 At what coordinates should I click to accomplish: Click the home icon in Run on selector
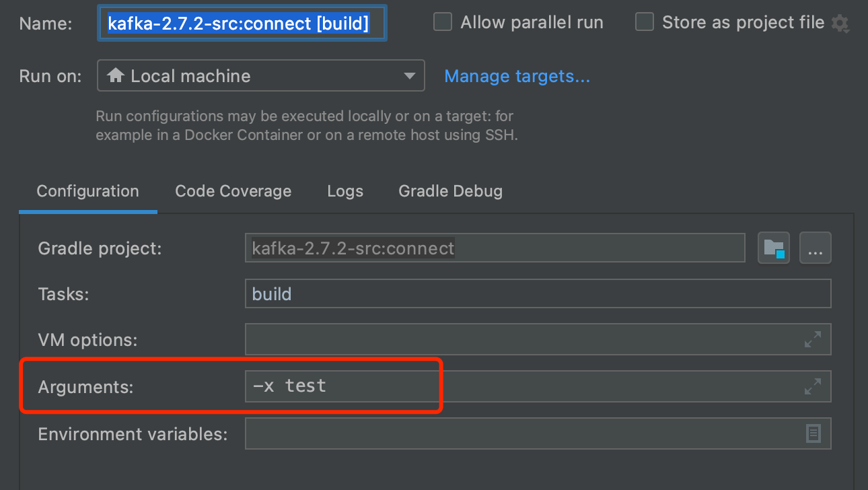coord(116,75)
